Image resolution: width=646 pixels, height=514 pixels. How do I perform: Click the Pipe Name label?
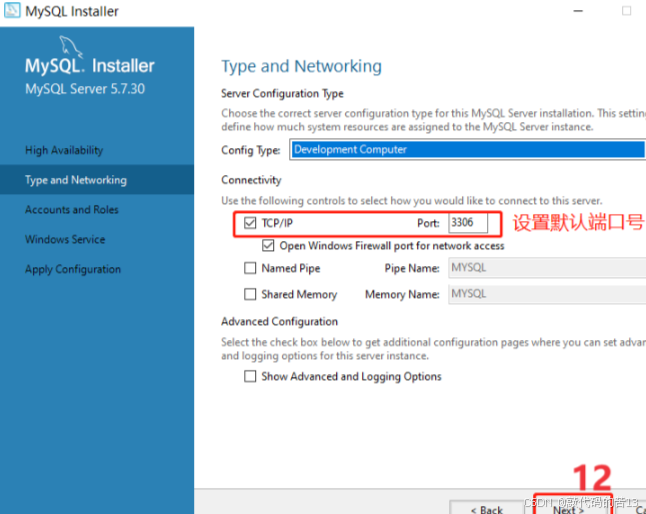tap(412, 268)
